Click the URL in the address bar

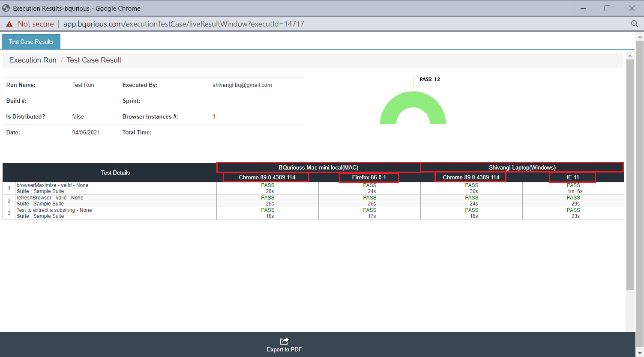click(x=183, y=24)
